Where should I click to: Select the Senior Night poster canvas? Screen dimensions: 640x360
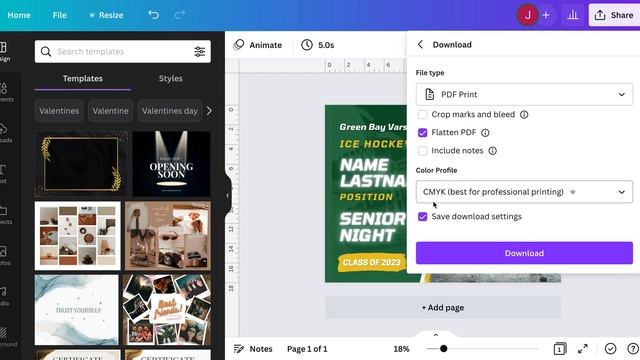[366, 194]
